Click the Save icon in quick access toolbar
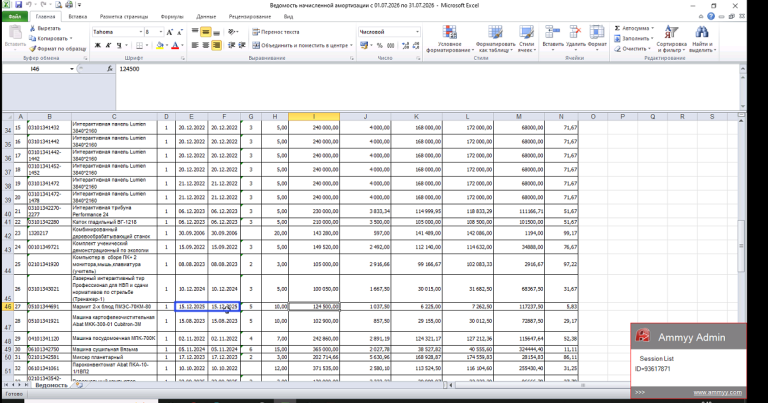 pyautogui.click(x=19, y=5)
